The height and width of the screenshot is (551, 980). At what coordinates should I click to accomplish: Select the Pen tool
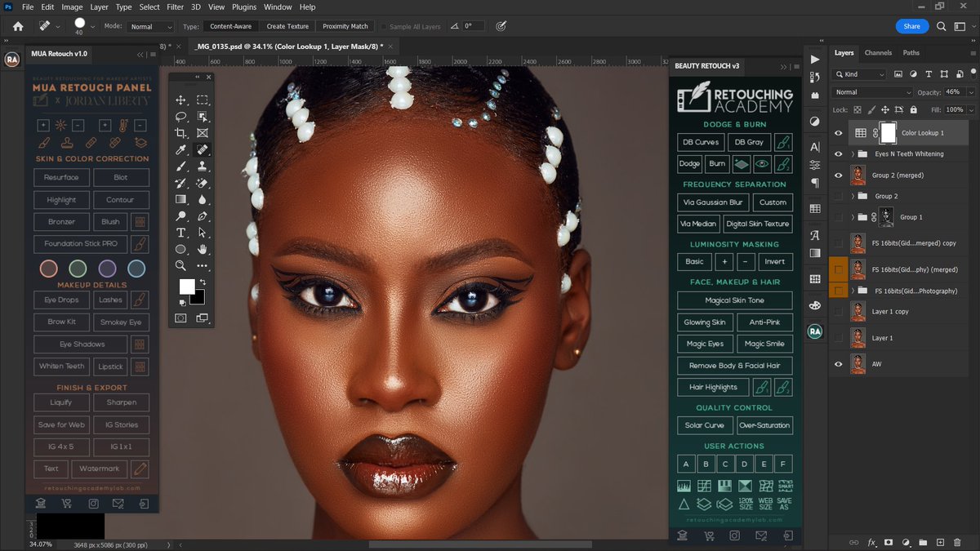(x=202, y=216)
